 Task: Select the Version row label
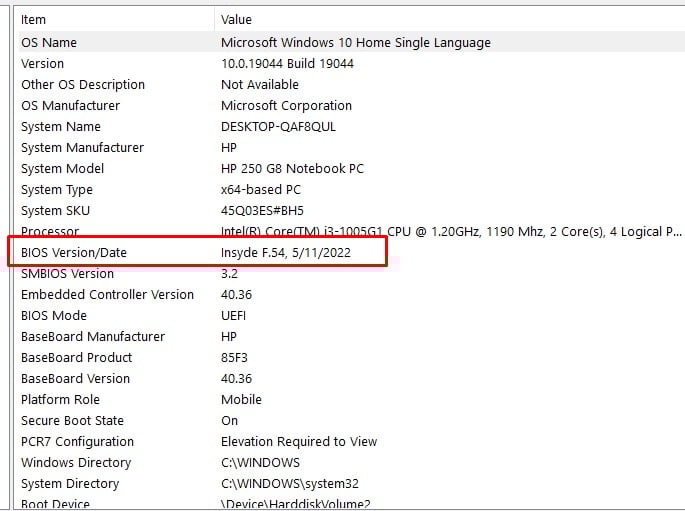(x=42, y=63)
